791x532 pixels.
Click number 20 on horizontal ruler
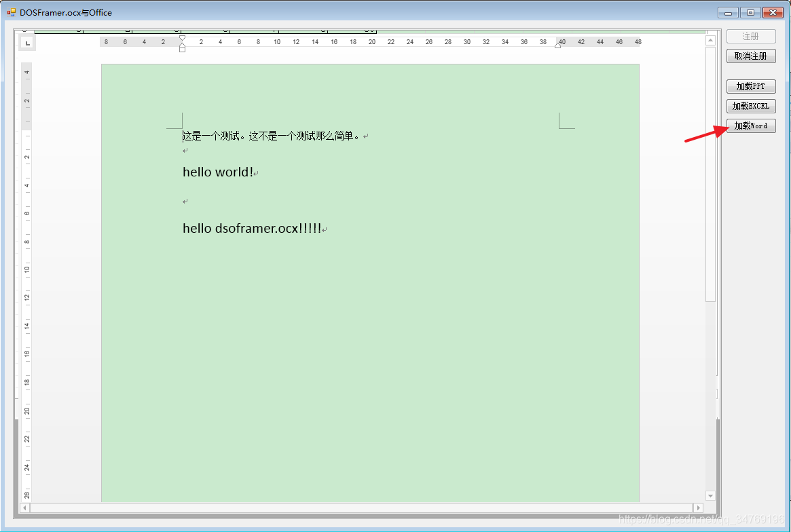(x=372, y=42)
